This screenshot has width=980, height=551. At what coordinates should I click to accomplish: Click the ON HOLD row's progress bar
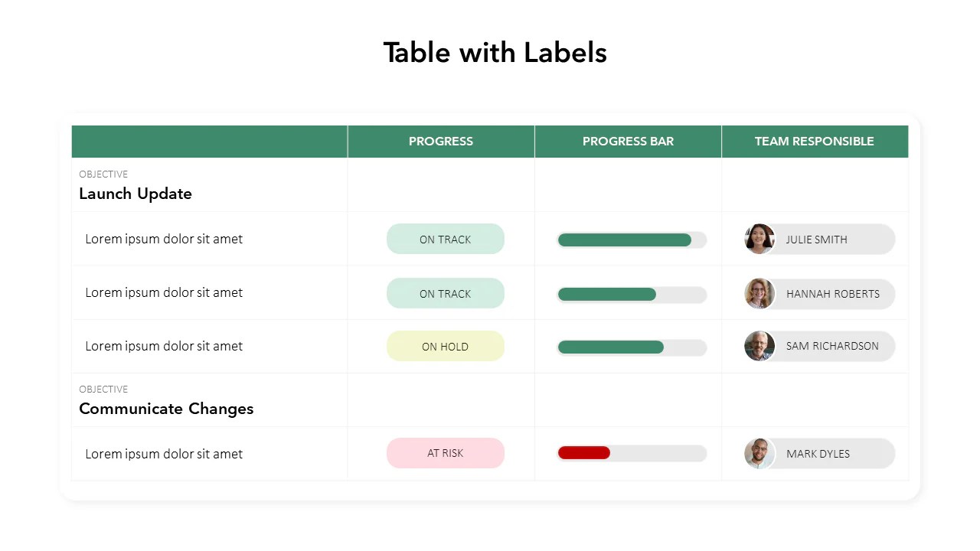pos(610,347)
